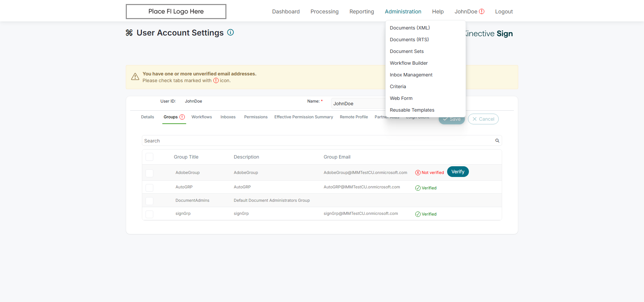Click the warning icon on Groups tab
Viewport: 644px width, 302px height.
coord(182,117)
